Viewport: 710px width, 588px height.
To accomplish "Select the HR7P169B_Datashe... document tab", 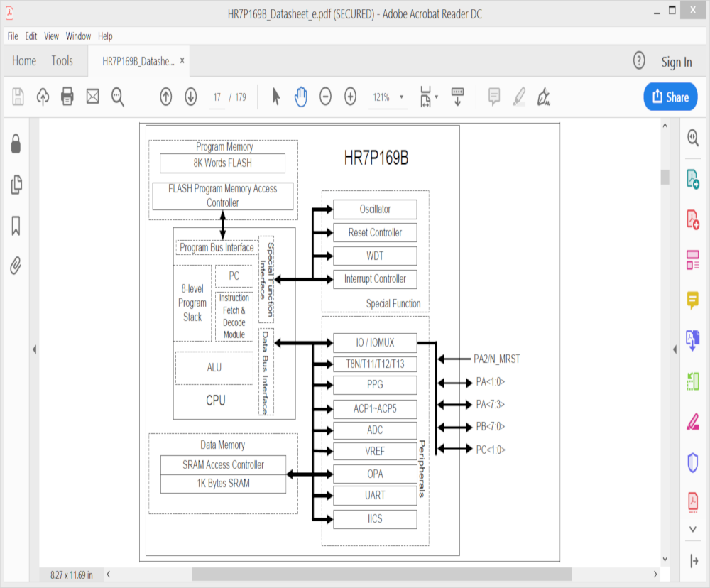I will [x=138, y=61].
